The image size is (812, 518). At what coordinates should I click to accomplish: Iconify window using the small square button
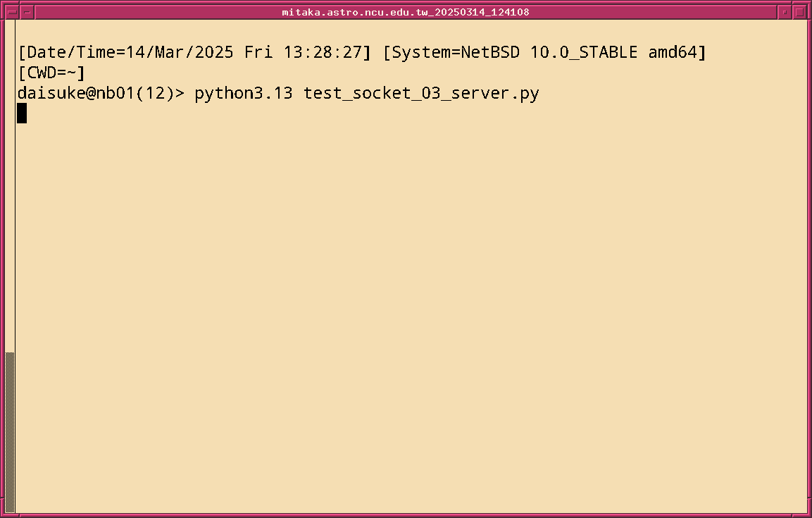tap(785, 12)
